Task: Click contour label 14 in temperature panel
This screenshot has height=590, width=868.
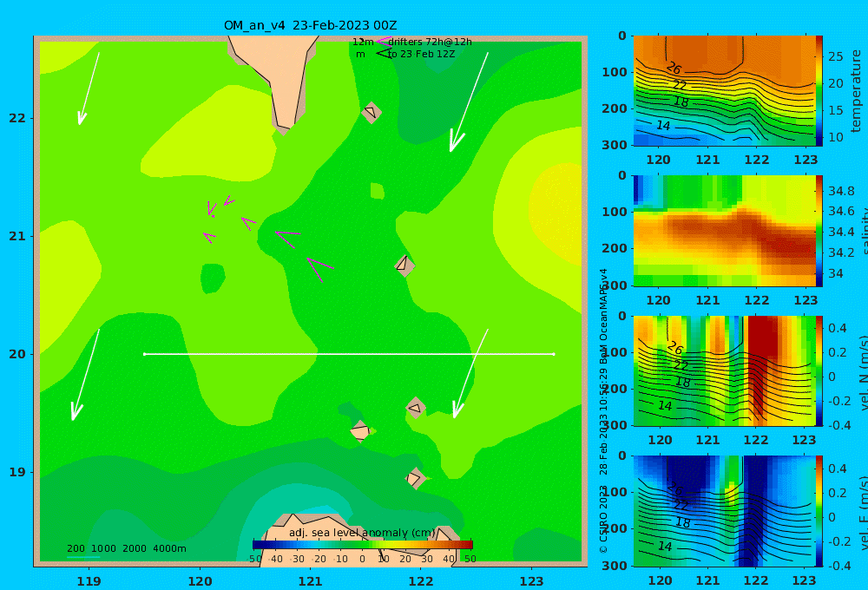Action: (x=662, y=126)
